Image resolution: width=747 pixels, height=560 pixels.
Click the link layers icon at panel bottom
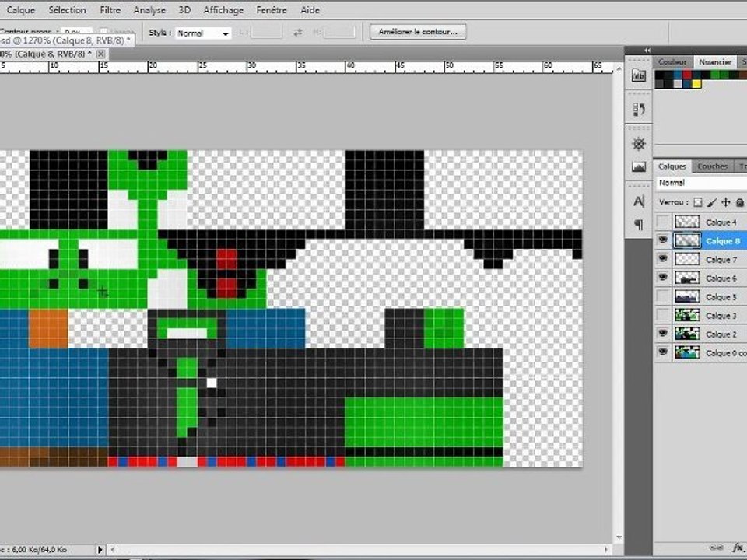(x=716, y=548)
